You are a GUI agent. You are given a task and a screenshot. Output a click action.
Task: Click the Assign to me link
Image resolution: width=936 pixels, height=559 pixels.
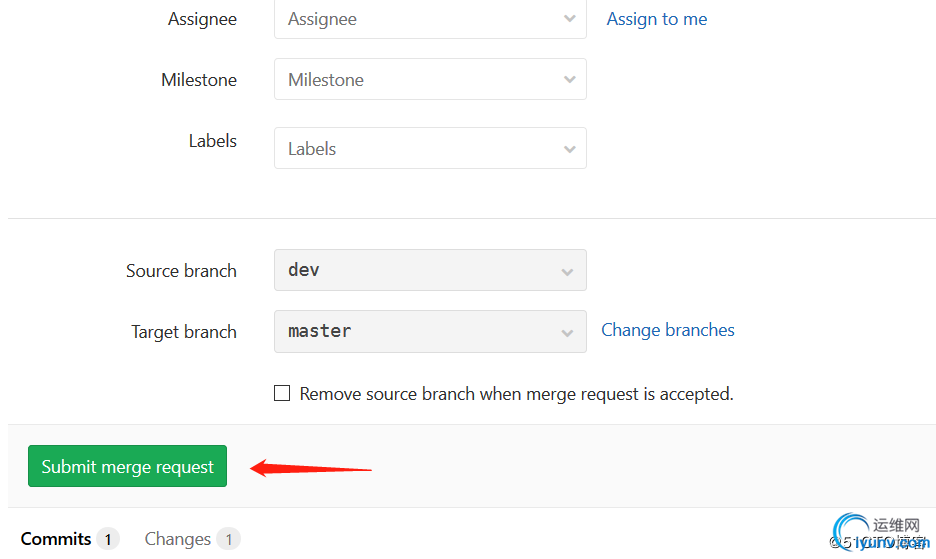(x=656, y=19)
